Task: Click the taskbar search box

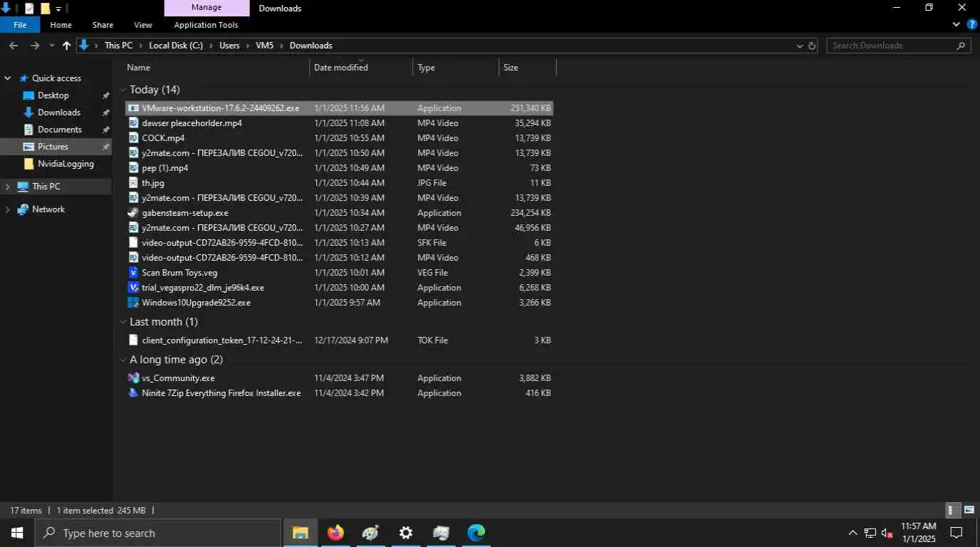Action: tap(158, 533)
